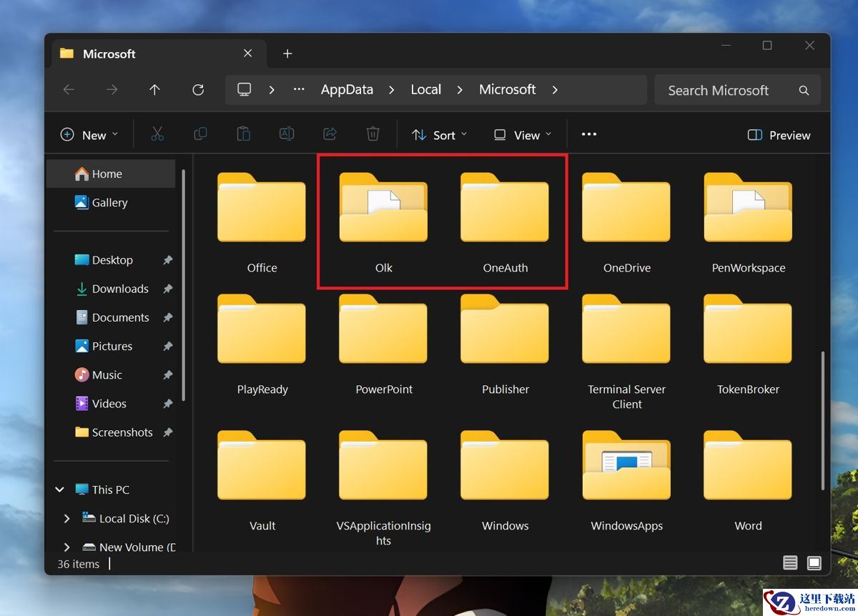Click the Share icon in toolbar
Image resolution: width=858 pixels, height=616 pixels.
[x=330, y=134]
